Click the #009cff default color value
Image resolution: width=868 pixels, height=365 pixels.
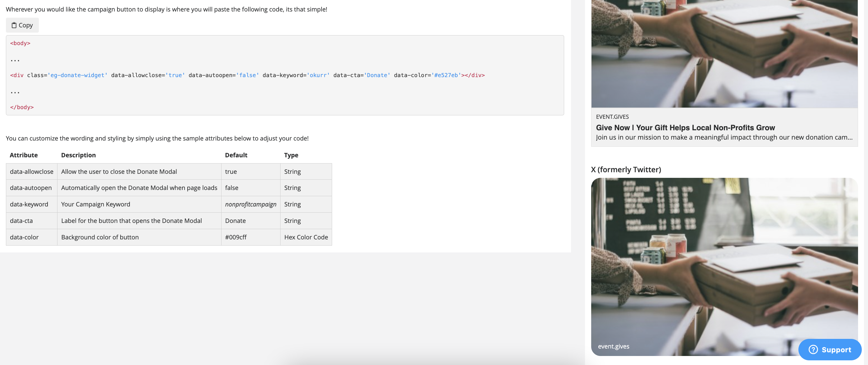tap(236, 237)
